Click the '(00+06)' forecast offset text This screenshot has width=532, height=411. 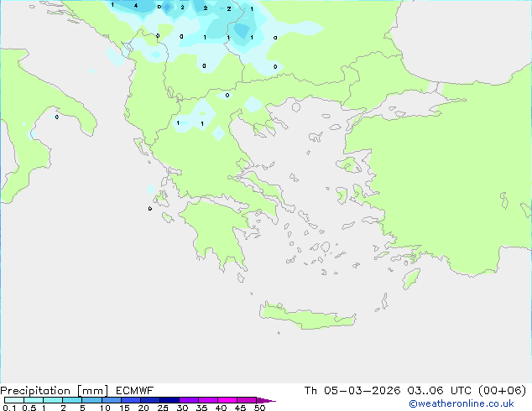pos(502,390)
